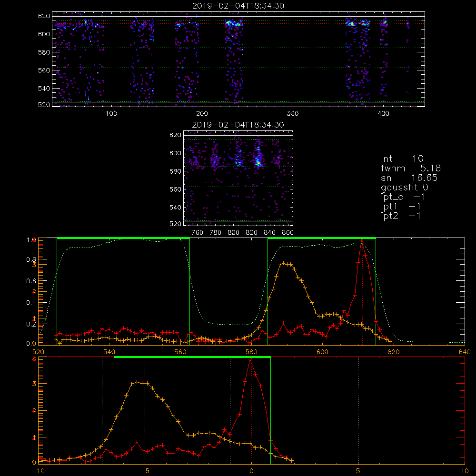The height and width of the screenshot is (476, 476).
Task: Click the bright cluster near x 365 in top spectrogram
Action: (352, 23)
